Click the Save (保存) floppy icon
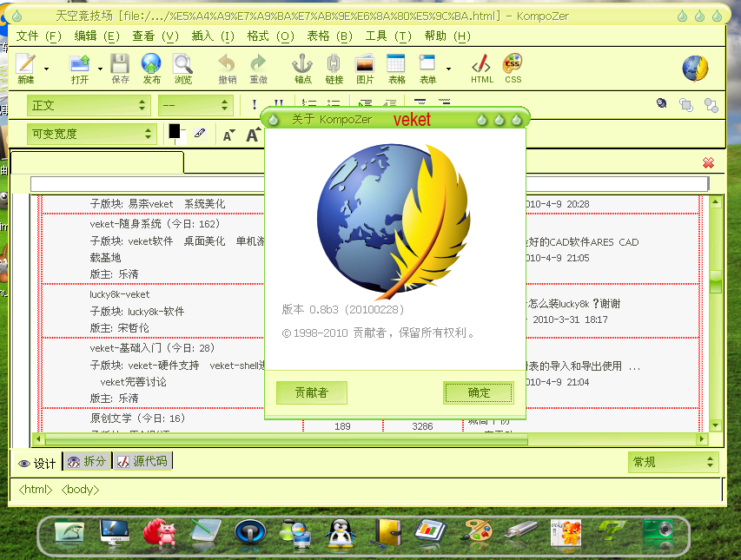741x560 pixels. coord(120,63)
